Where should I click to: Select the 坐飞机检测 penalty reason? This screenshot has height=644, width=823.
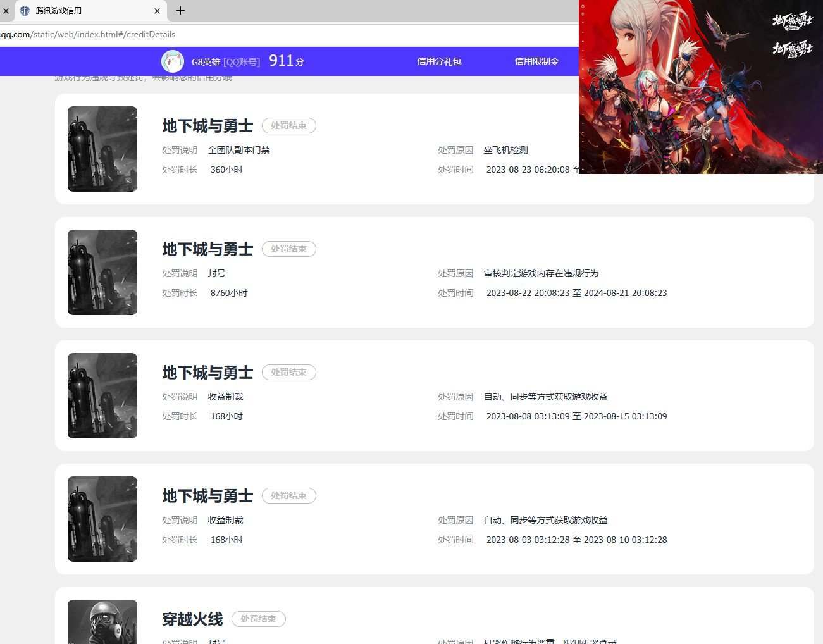(x=505, y=150)
